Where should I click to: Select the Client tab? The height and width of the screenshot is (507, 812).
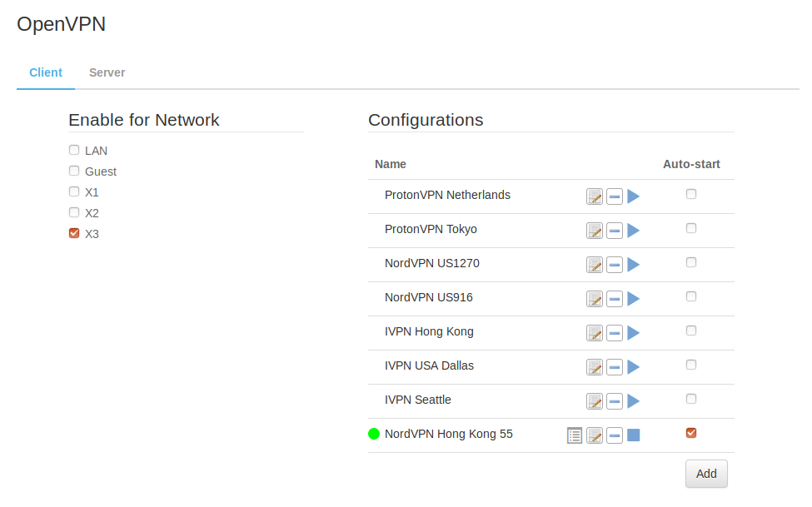pos(46,72)
